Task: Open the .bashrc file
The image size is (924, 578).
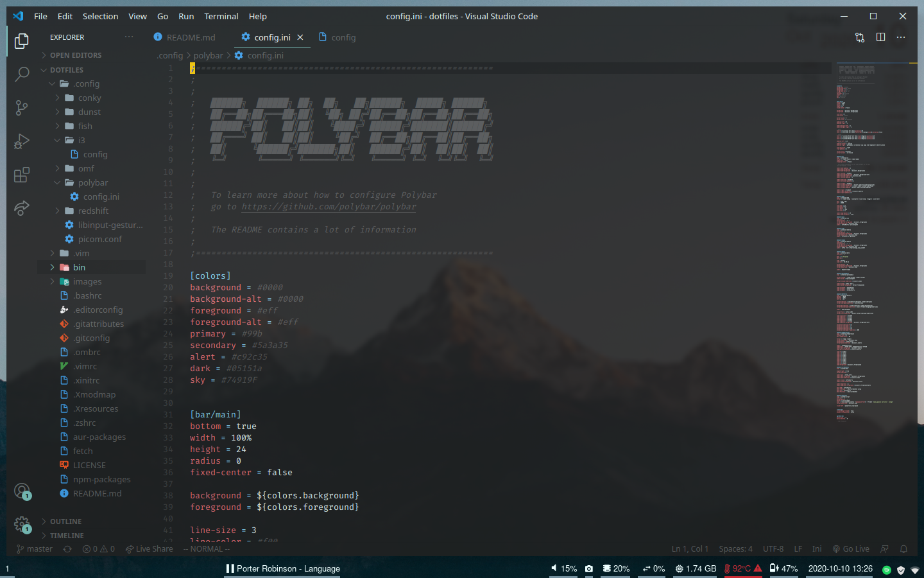Action: (x=87, y=295)
